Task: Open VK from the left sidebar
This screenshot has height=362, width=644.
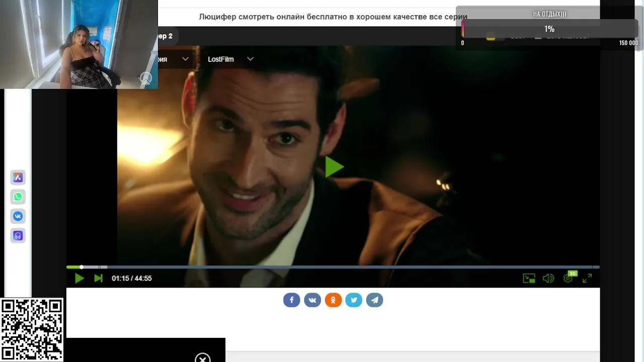Action: pyautogui.click(x=18, y=216)
